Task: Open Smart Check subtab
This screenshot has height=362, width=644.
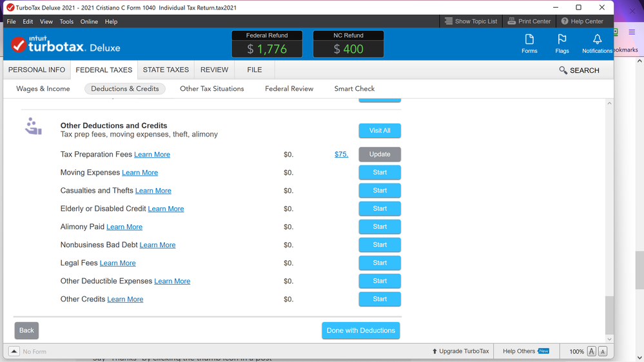Action: tap(355, 89)
